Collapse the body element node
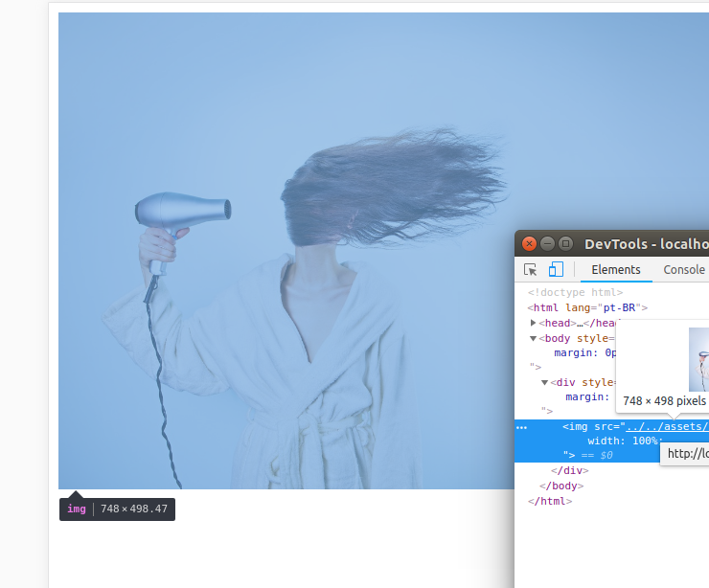709x588 pixels. click(x=533, y=338)
